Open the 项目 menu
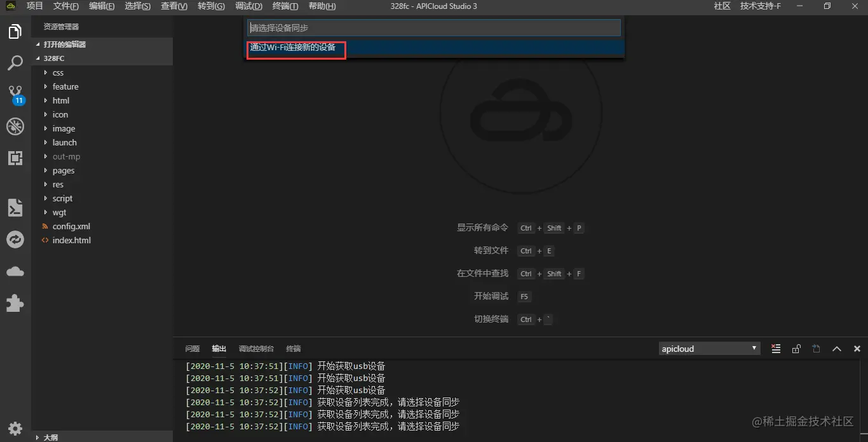 click(35, 6)
